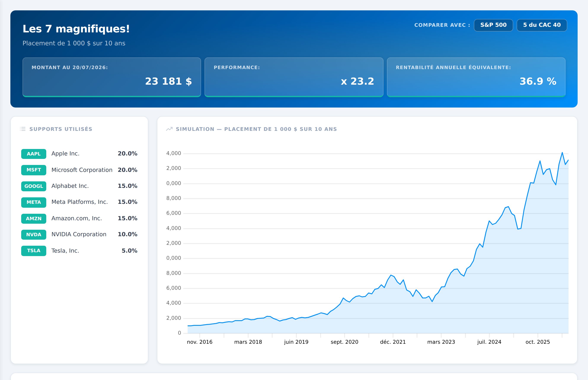Click the Microsoft Corporation name
The width and height of the screenshot is (588, 380).
click(x=82, y=170)
